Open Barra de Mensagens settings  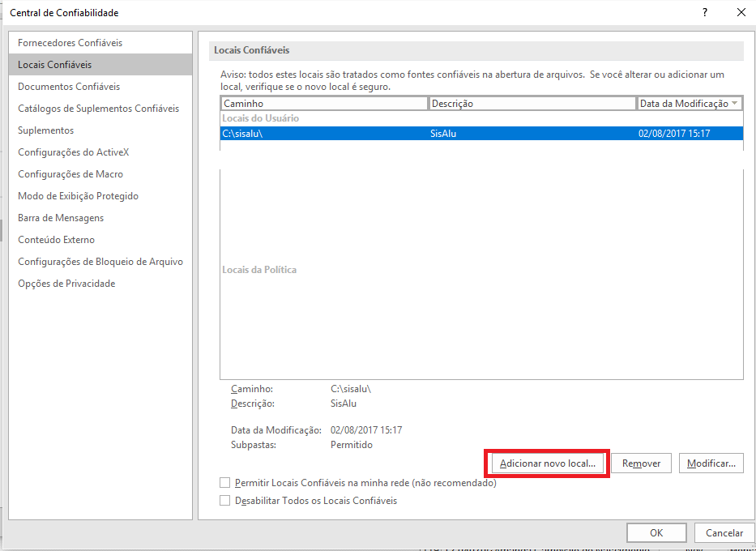tap(100, 218)
